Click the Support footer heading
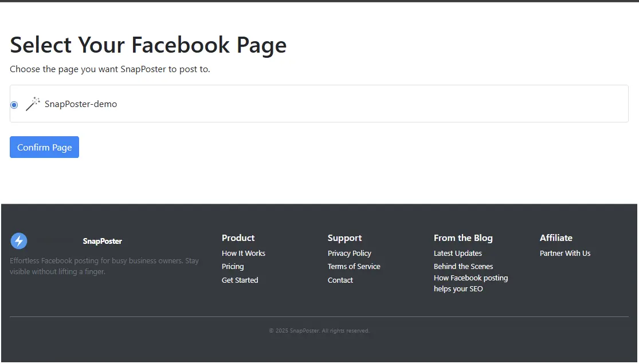Image resolution: width=639 pixels, height=364 pixels. (x=345, y=238)
